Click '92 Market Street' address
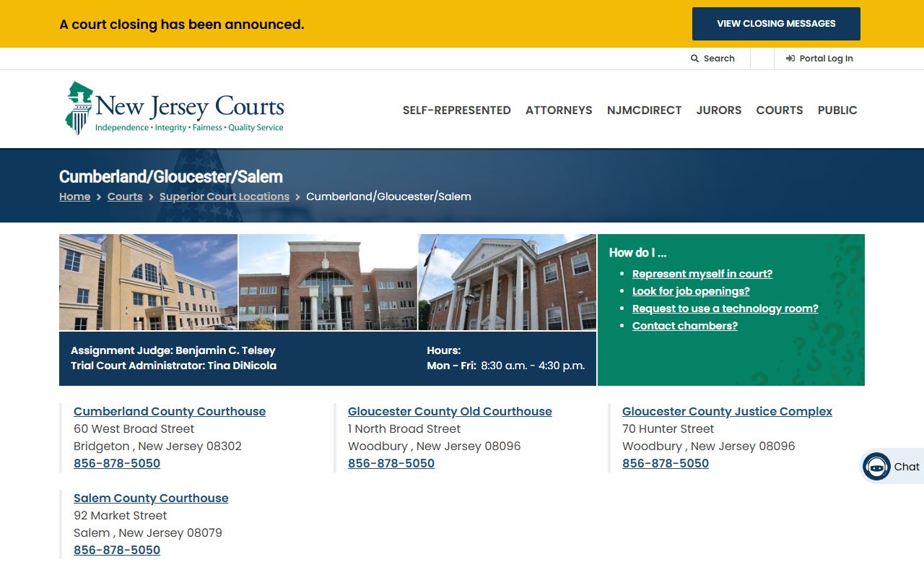The height and width of the screenshot is (578, 924). [121, 515]
